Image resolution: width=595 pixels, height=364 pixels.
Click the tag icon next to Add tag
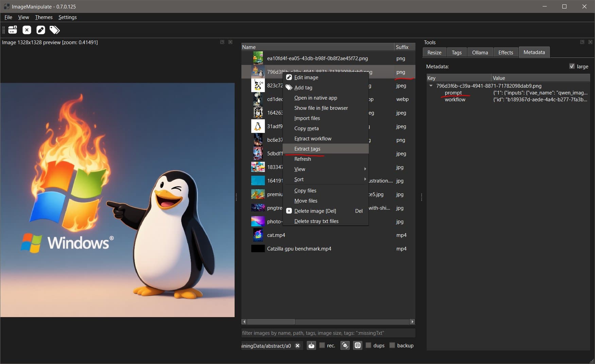pyautogui.click(x=289, y=88)
